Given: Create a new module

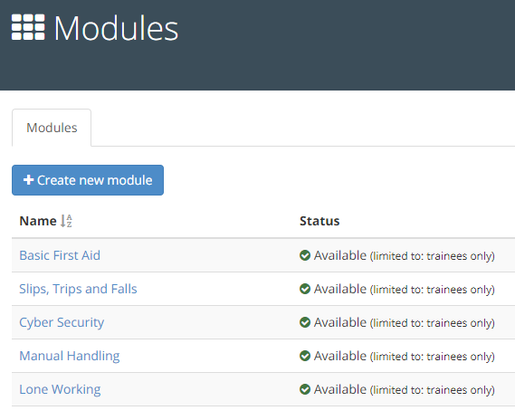Looking at the screenshot, I should click(x=88, y=180).
